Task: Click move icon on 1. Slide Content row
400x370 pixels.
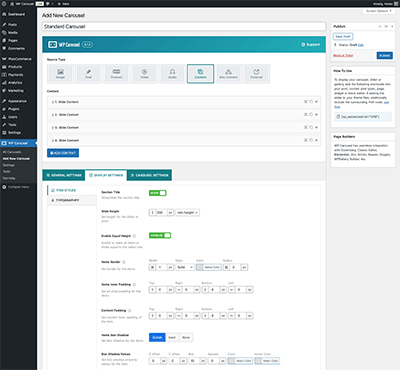Action: pos(305,102)
